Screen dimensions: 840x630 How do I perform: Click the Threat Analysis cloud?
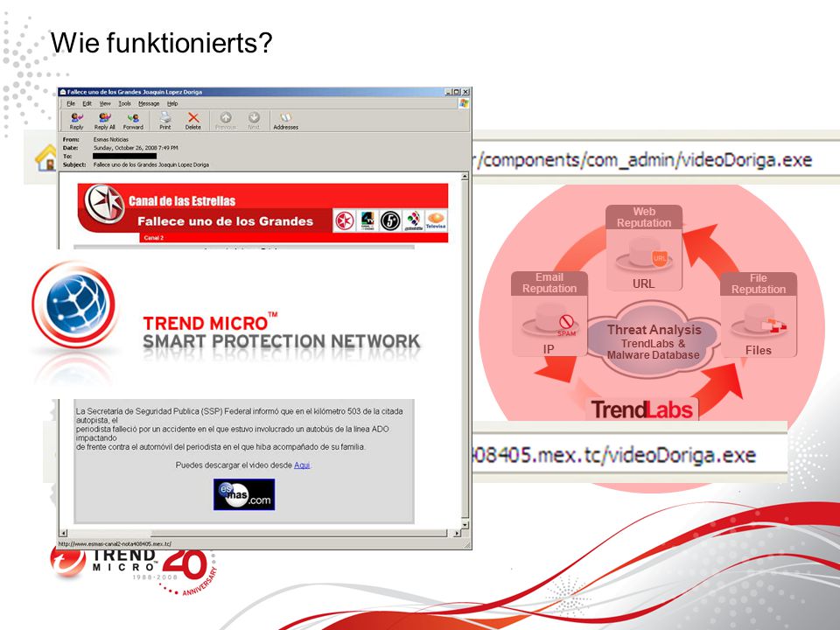pyautogui.click(x=654, y=341)
